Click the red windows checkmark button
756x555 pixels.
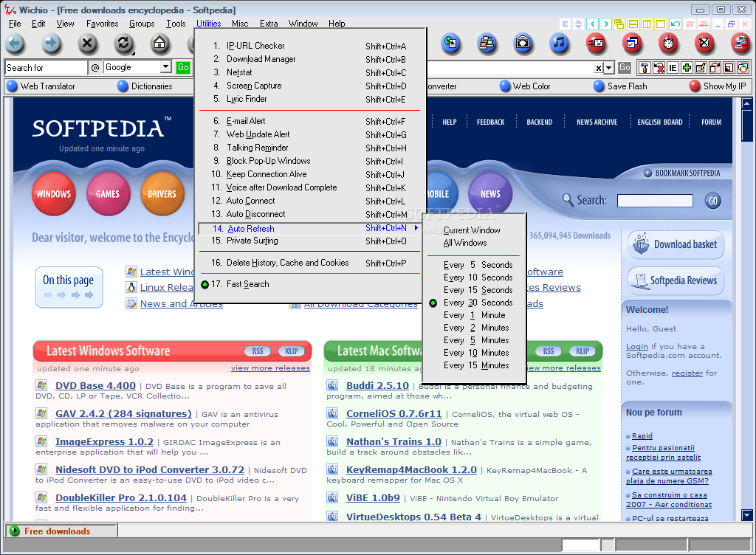[x=632, y=44]
